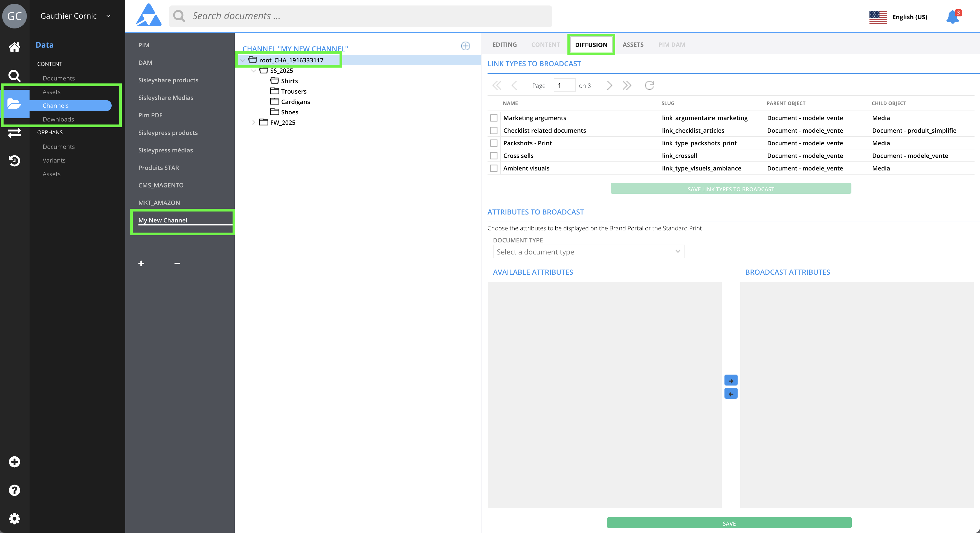
Task: Check the Marketing arguments checkbox
Action: point(494,118)
